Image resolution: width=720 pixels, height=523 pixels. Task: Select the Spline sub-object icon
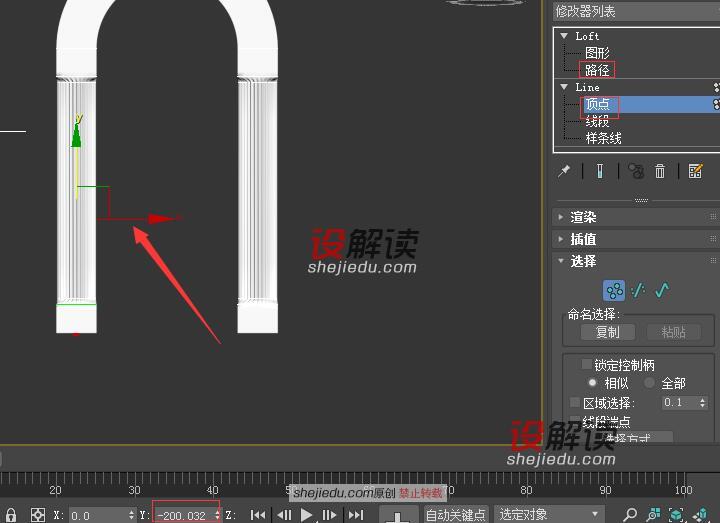click(662, 290)
